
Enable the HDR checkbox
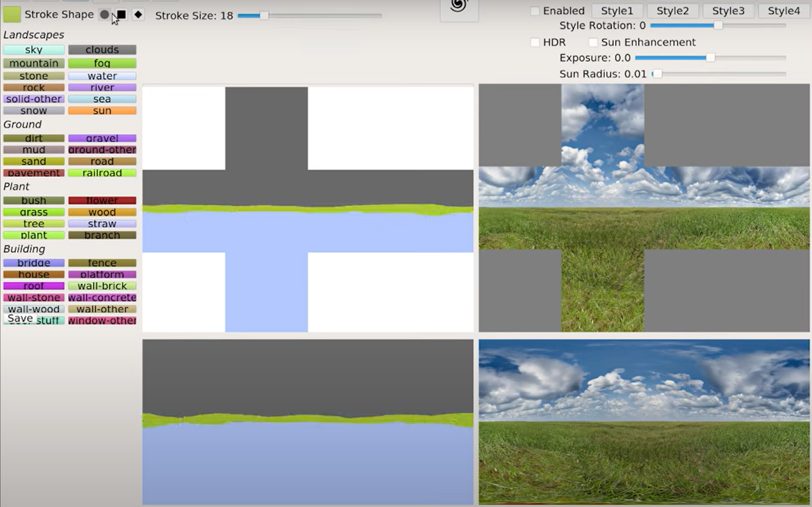(535, 42)
